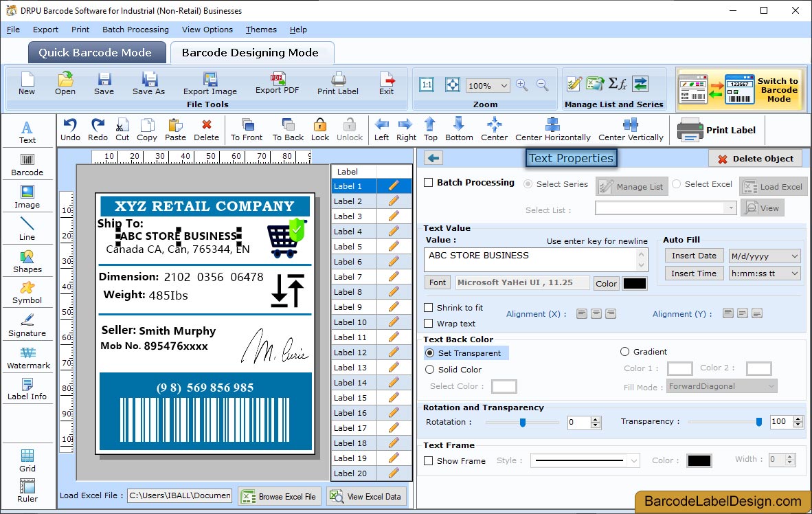
Task: Choose the Image tool in sidebar
Action: click(27, 197)
